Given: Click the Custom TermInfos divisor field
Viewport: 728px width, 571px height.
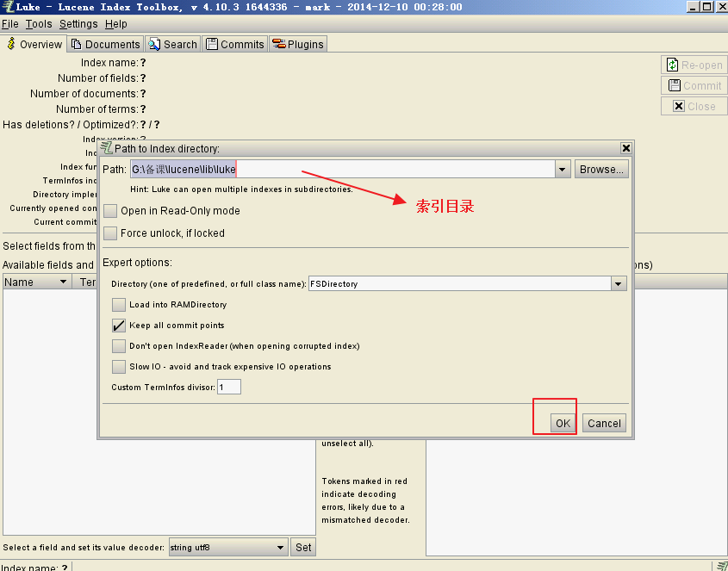Looking at the screenshot, I should click(x=229, y=388).
